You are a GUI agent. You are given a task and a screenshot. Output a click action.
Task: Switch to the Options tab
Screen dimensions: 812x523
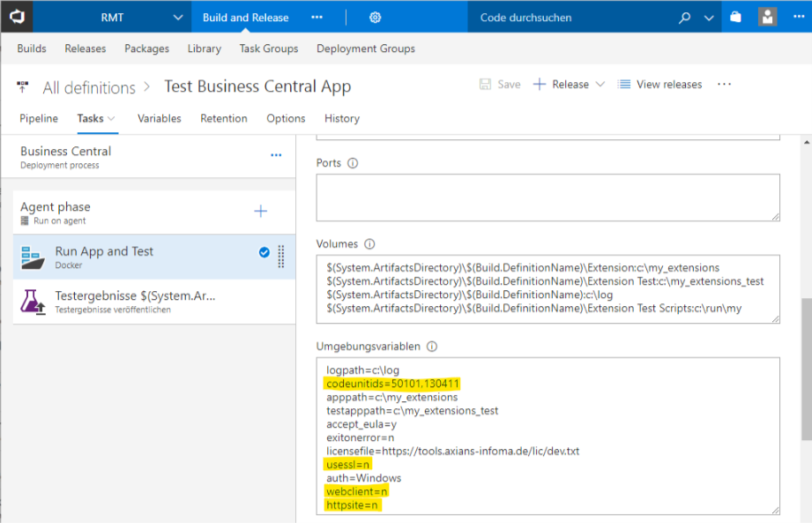click(286, 118)
